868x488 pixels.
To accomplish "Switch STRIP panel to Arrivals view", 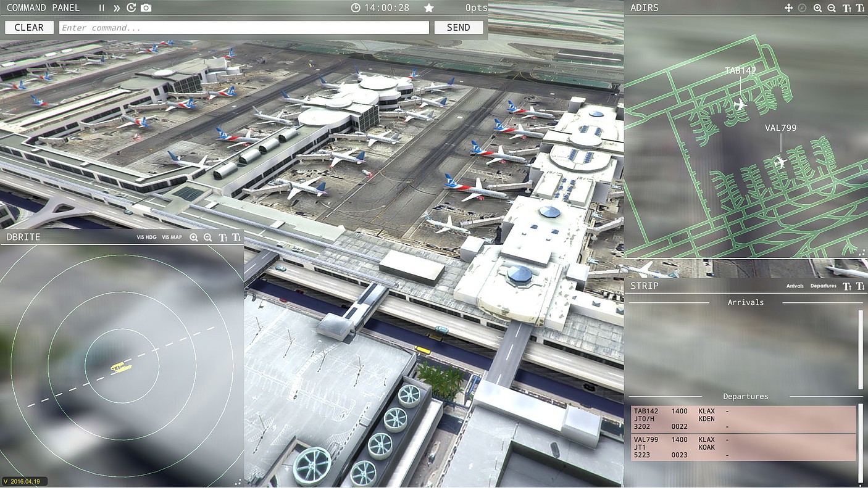I will (795, 286).
